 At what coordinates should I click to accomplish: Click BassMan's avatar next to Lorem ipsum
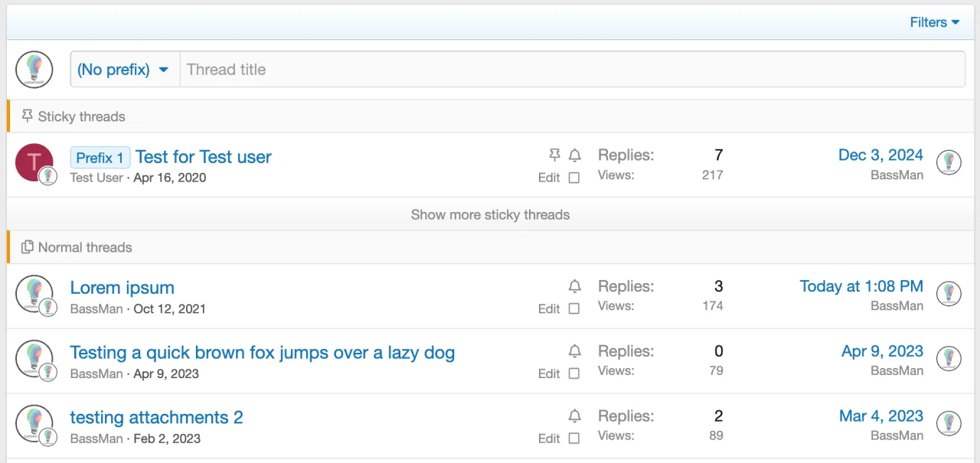(35, 293)
